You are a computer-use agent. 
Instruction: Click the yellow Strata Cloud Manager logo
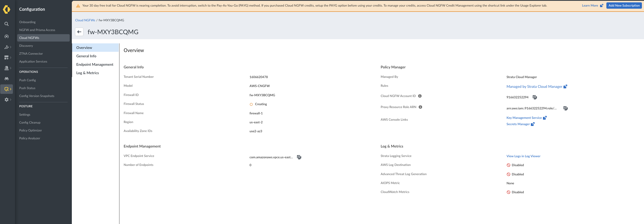[7, 9]
